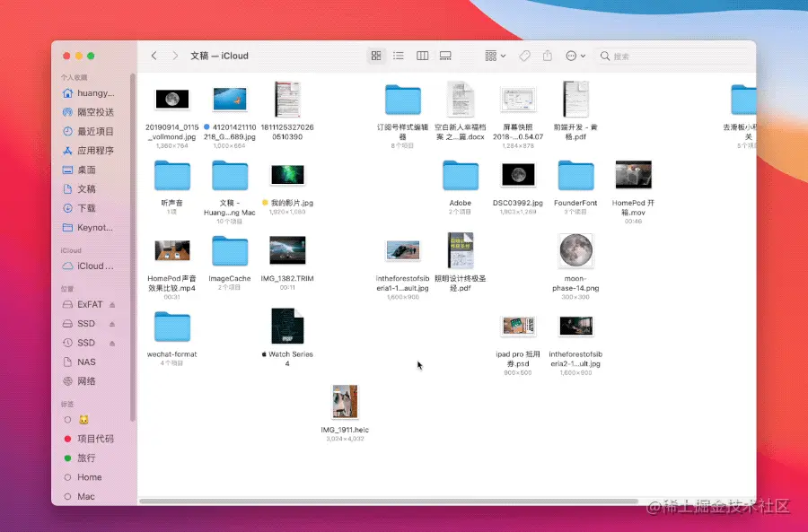Select 桌面 in sidebar

tap(88, 170)
